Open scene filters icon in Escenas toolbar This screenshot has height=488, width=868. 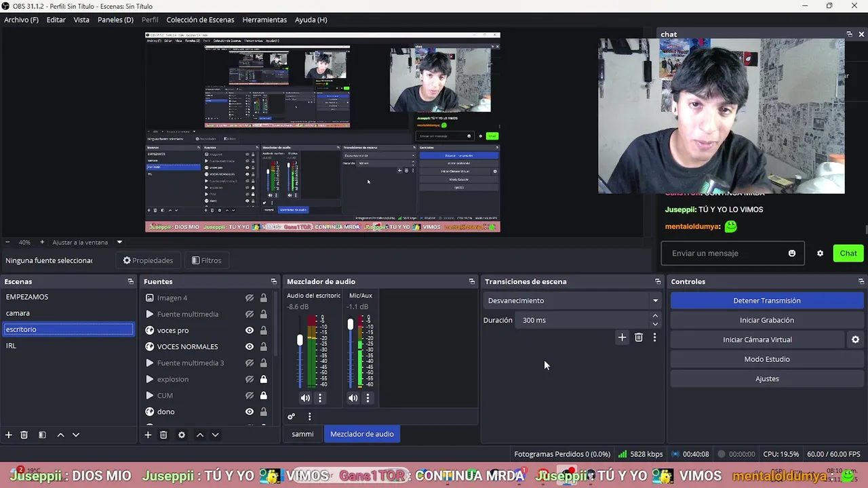[x=42, y=434]
